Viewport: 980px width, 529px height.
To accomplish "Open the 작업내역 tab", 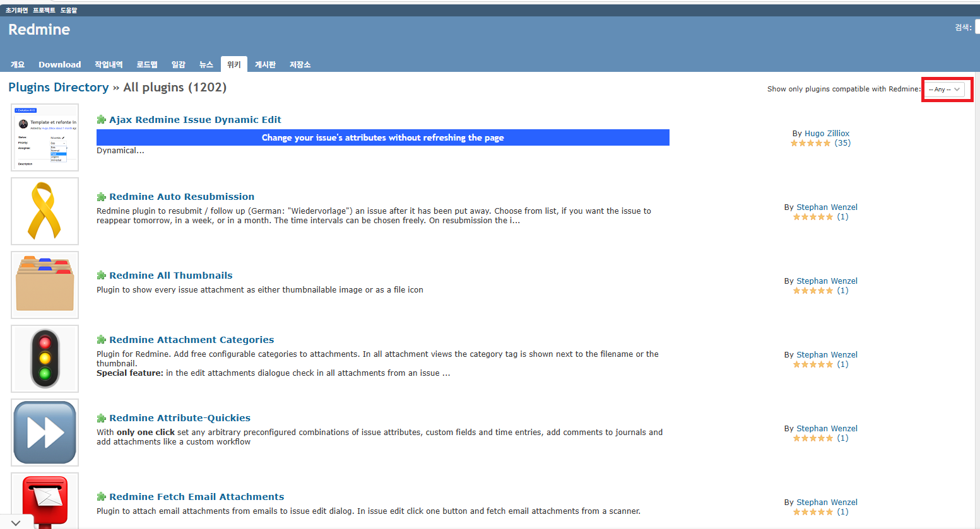I will tap(109, 64).
